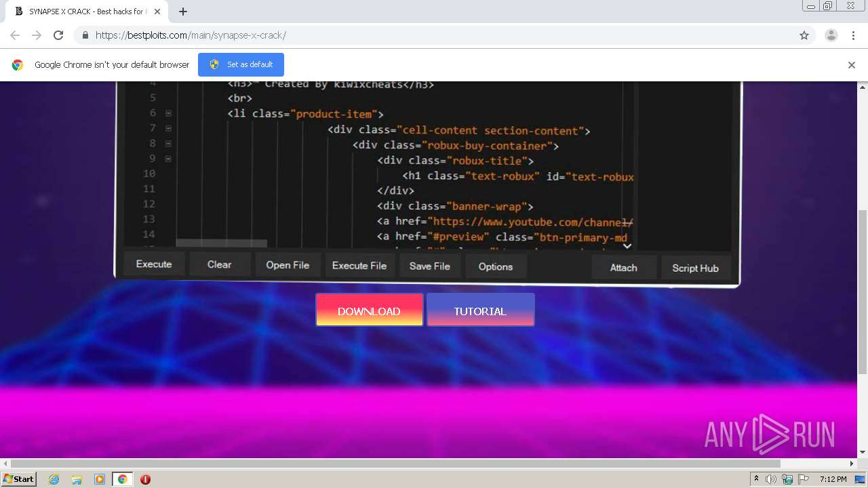This screenshot has width=868, height=488.
Task: Open the TUTORIAL button
Action: [x=480, y=310]
